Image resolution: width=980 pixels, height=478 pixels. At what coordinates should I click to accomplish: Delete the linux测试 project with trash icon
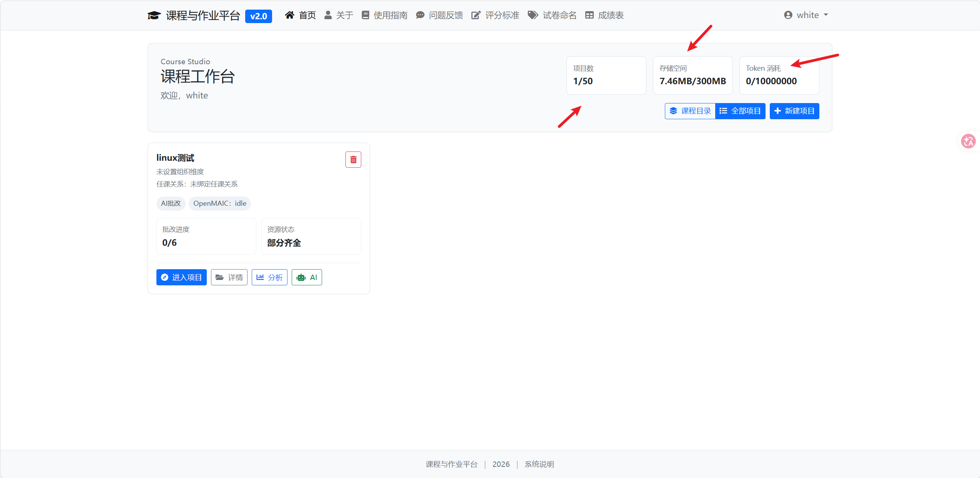tap(353, 160)
